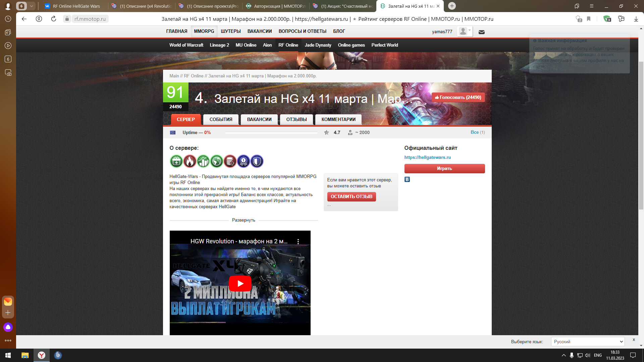Viewport: 644px width, 362px height.
Task: Open the VK social icon under Играть
Action: point(407,179)
